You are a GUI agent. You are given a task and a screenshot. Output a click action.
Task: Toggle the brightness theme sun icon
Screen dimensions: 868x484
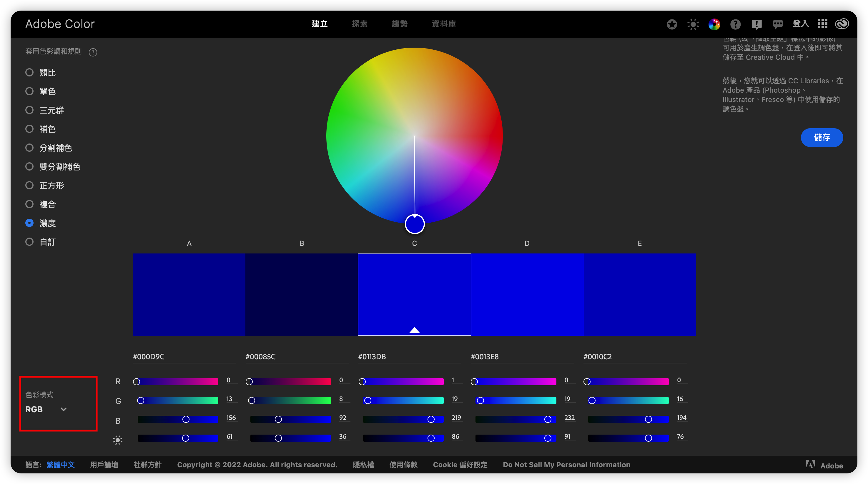(693, 24)
